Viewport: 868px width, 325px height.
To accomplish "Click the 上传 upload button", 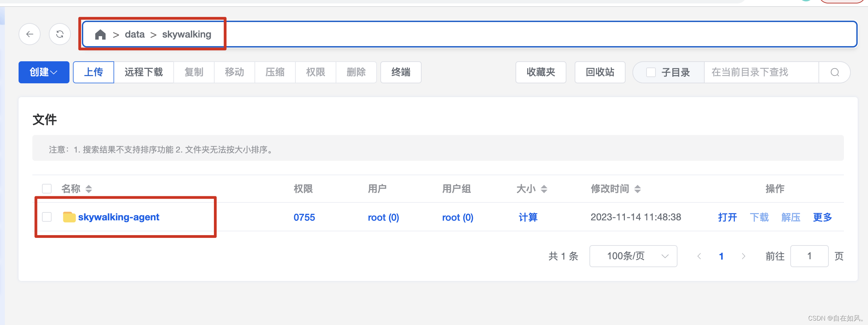I will point(94,72).
